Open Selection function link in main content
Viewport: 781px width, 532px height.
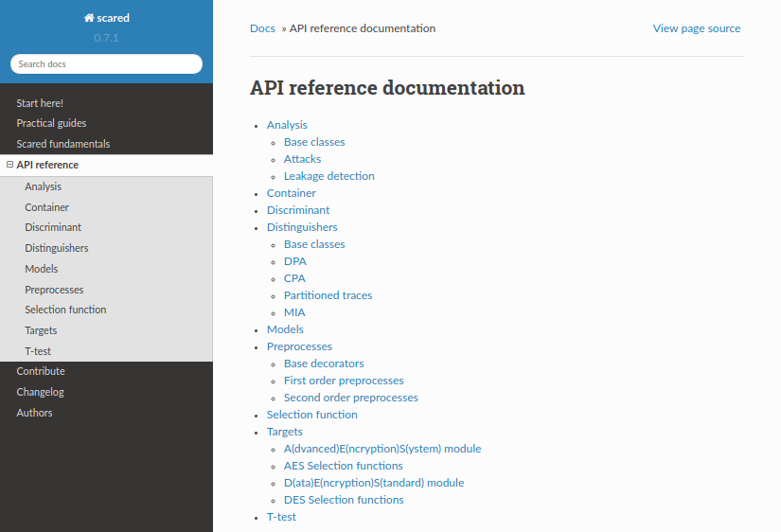pyautogui.click(x=312, y=415)
